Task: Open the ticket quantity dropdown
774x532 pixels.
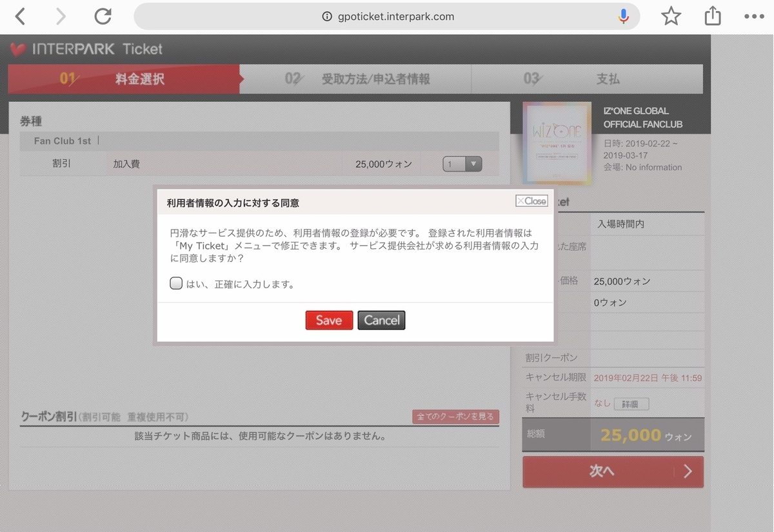Action: (x=462, y=164)
